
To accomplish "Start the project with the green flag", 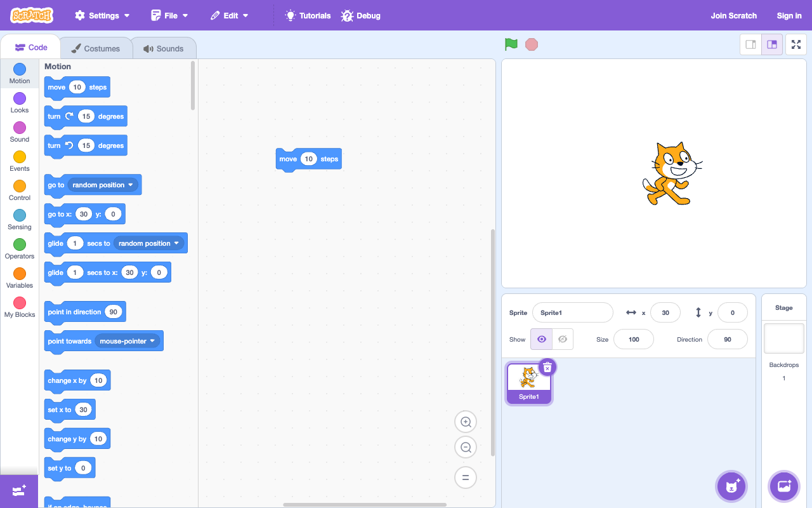I will (511, 44).
